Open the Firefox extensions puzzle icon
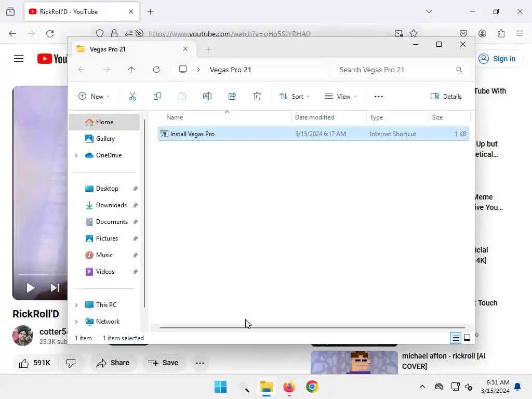This screenshot has height=399, width=532. pos(501,33)
